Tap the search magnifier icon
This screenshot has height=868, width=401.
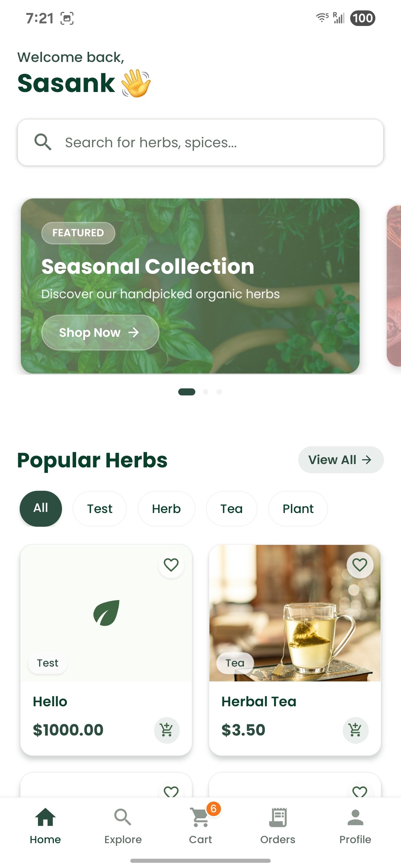point(43,142)
